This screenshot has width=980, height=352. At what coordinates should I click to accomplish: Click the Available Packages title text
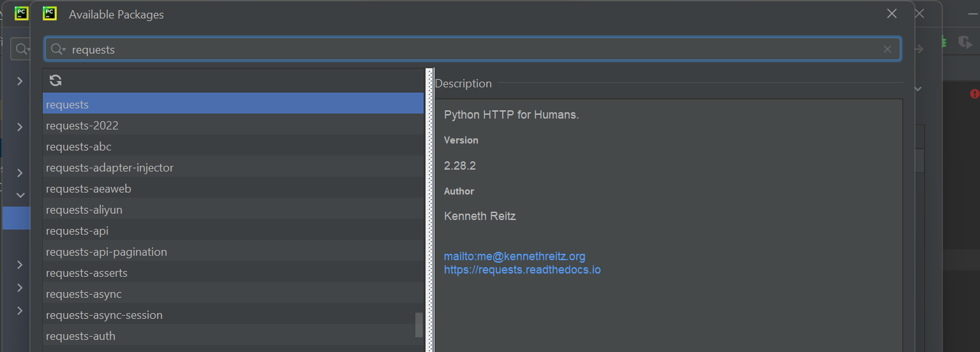(x=116, y=15)
